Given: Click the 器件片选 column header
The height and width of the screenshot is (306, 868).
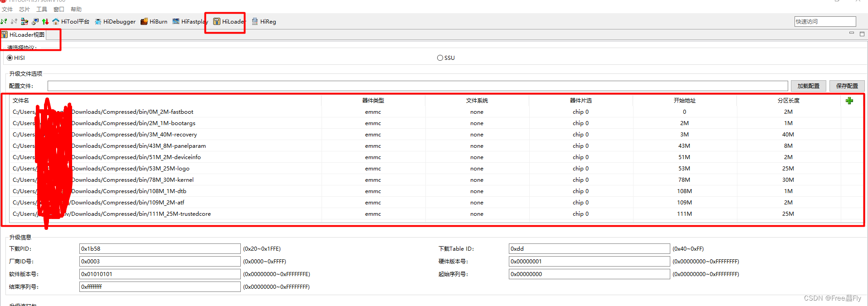Looking at the screenshot, I should pyautogui.click(x=581, y=101).
